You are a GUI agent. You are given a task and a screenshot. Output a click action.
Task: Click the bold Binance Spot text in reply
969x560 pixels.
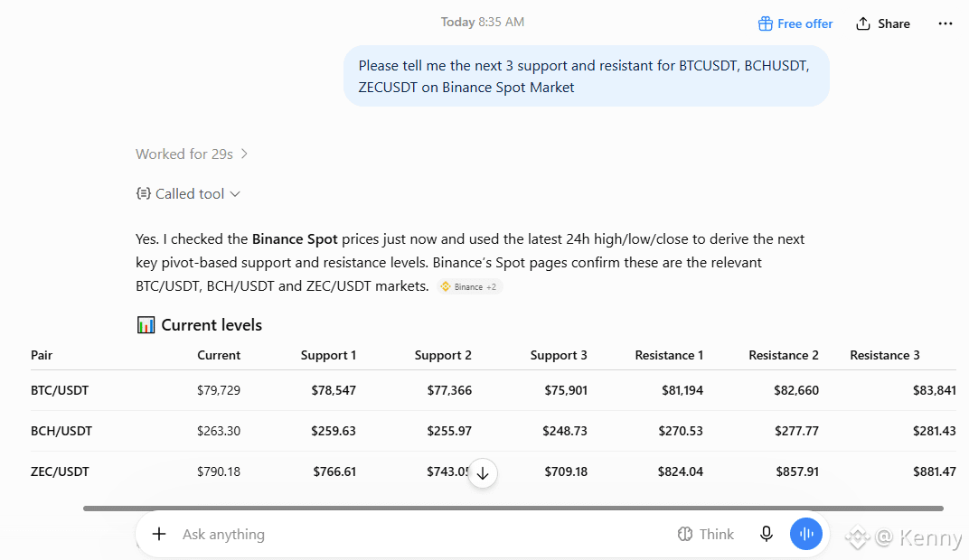pos(295,239)
